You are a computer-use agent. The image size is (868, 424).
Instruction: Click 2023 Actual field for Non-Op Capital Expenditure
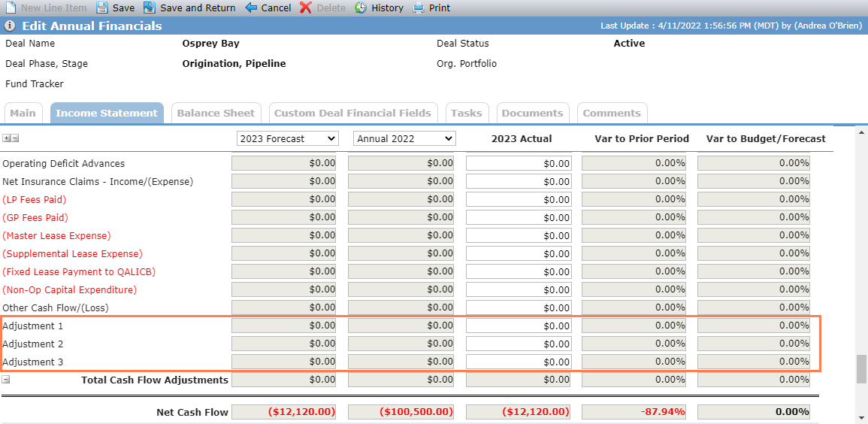pos(519,290)
